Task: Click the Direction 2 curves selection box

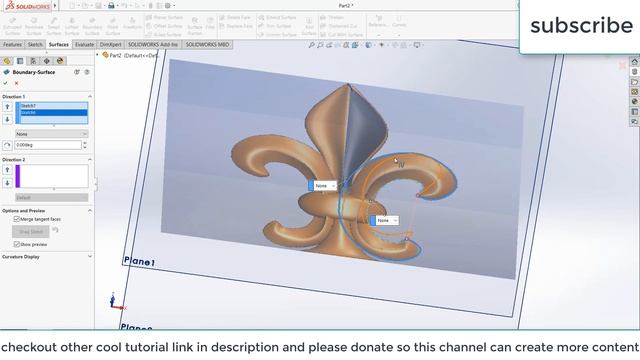Action: (51, 176)
